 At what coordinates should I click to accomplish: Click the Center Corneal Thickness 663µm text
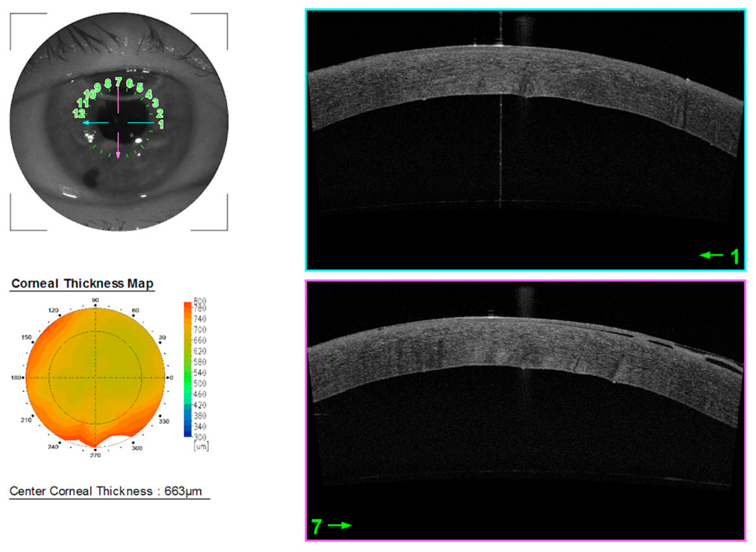click(106, 491)
